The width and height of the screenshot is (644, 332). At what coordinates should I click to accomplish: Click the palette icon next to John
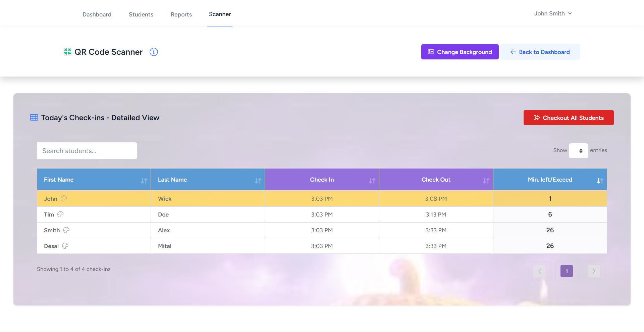pyautogui.click(x=64, y=199)
